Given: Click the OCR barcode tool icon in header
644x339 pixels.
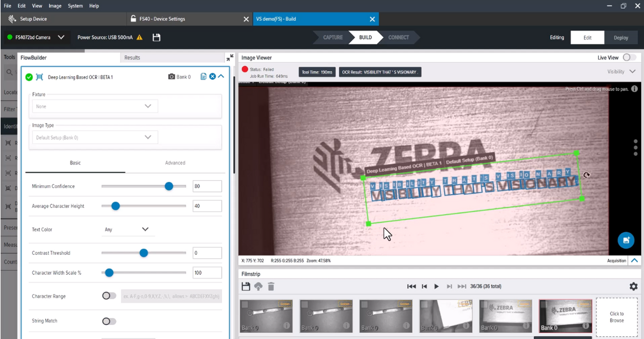Looking at the screenshot, I should 40,77.
